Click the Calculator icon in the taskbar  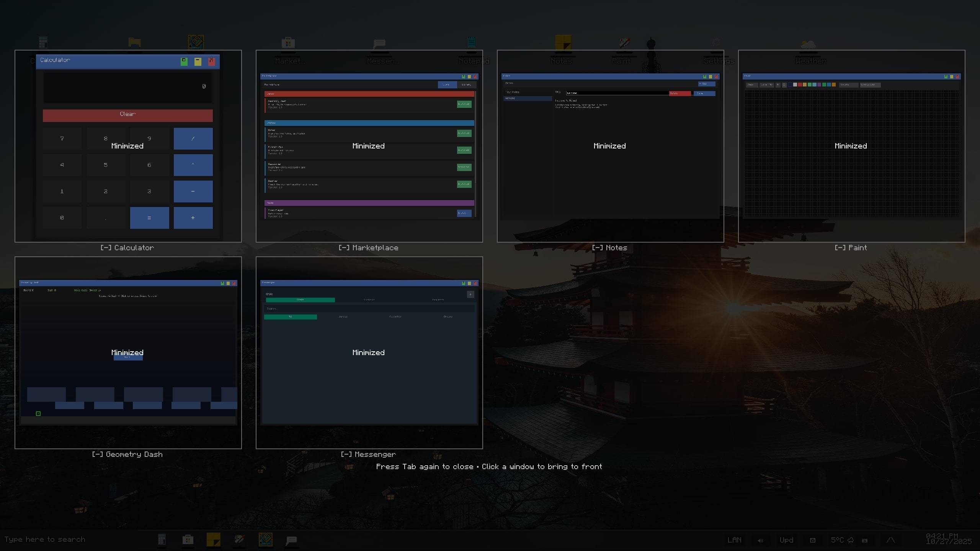point(162,540)
